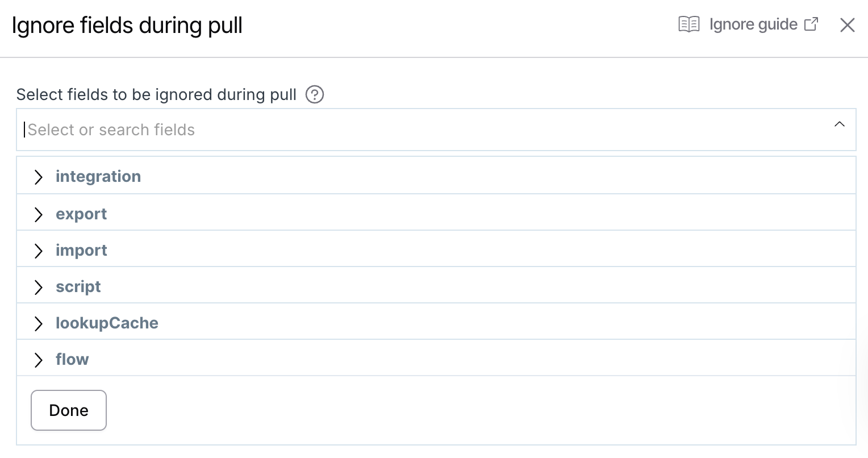Select the flow tree item

click(72, 359)
